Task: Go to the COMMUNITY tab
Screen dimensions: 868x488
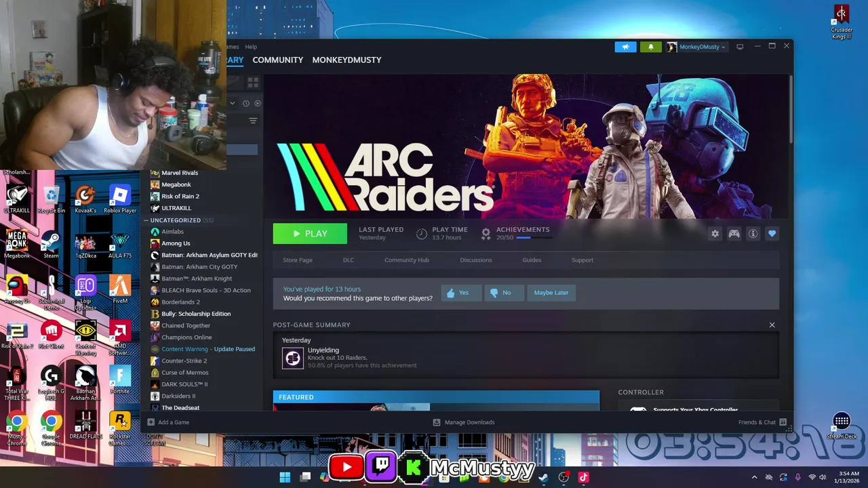Action: pyautogui.click(x=278, y=60)
